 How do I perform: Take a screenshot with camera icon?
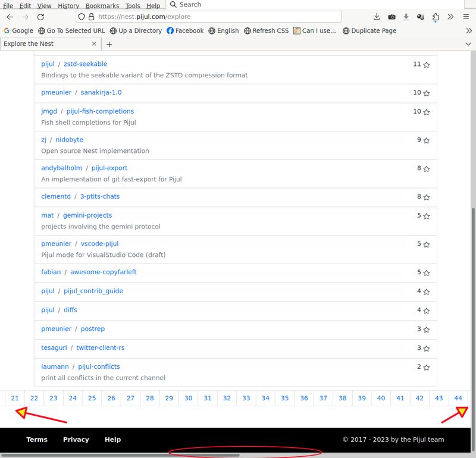coord(392,17)
